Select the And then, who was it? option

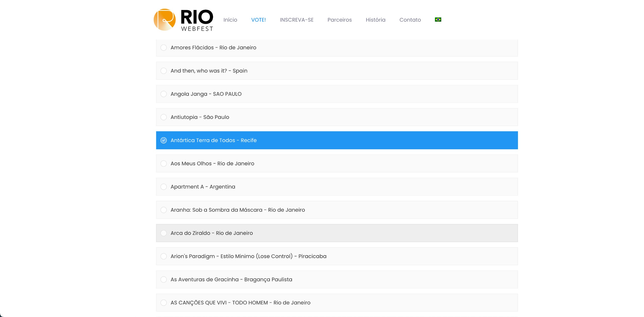click(x=164, y=71)
